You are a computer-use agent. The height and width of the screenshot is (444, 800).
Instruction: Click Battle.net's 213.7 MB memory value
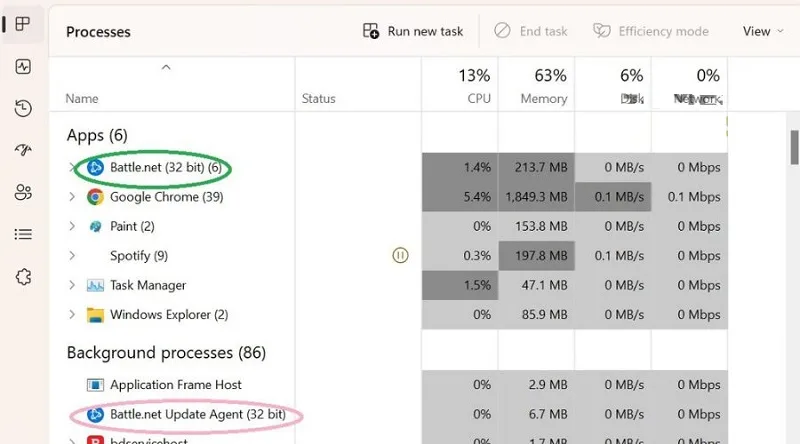pyautogui.click(x=541, y=167)
